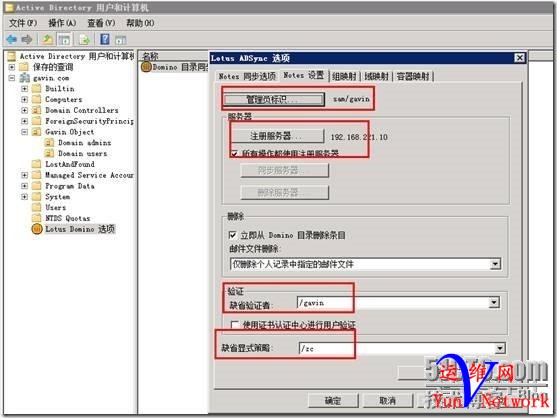Open the 邮件文件删除 dropdown
557x418 pixels.
click(366, 264)
